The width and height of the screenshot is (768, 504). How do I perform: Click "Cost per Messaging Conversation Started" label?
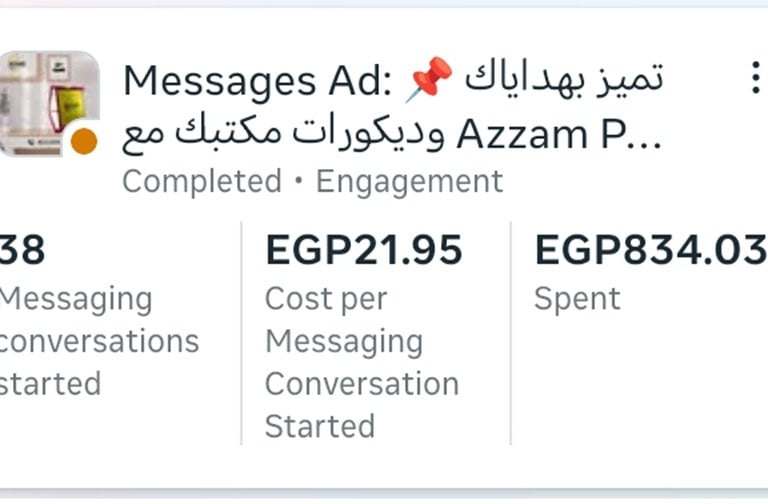point(361,362)
